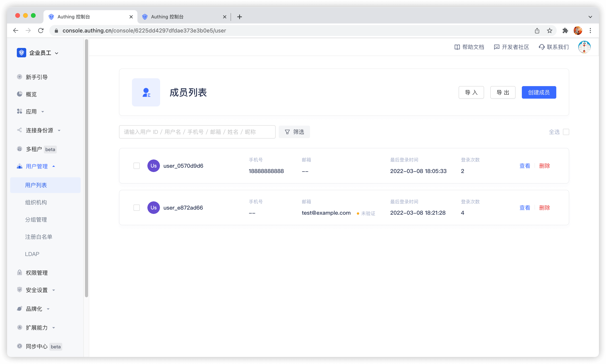This screenshot has height=364, width=606.
Task: Focus the user search input field
Action: pyautogui.click(x=197, y=132)
